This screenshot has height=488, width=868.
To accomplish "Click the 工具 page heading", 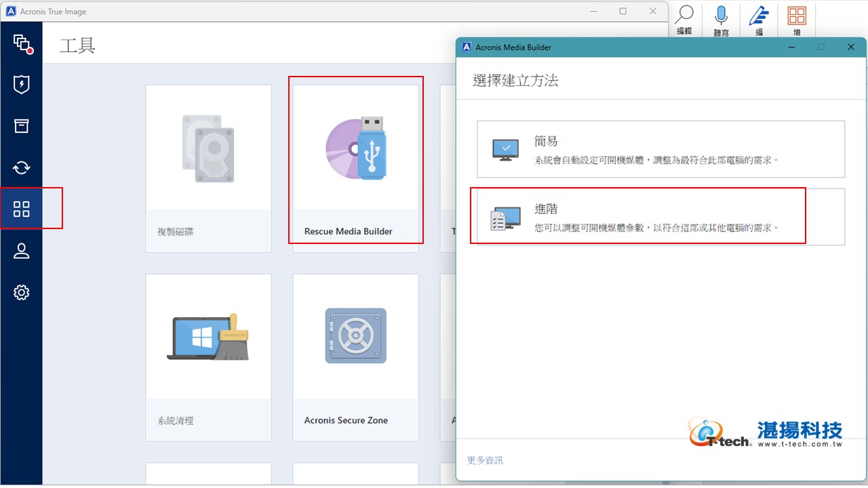I will pos(78,46).
